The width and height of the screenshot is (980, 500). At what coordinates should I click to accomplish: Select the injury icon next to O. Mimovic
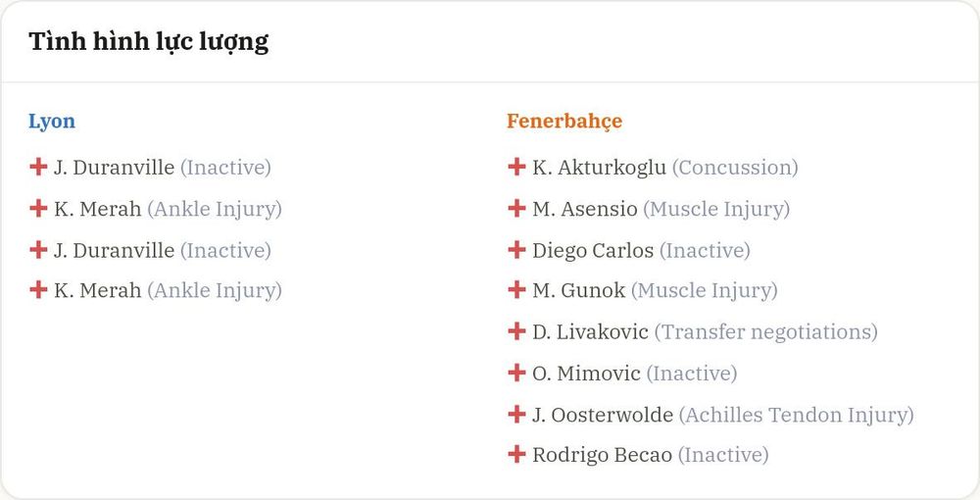[x=516, y=373]
